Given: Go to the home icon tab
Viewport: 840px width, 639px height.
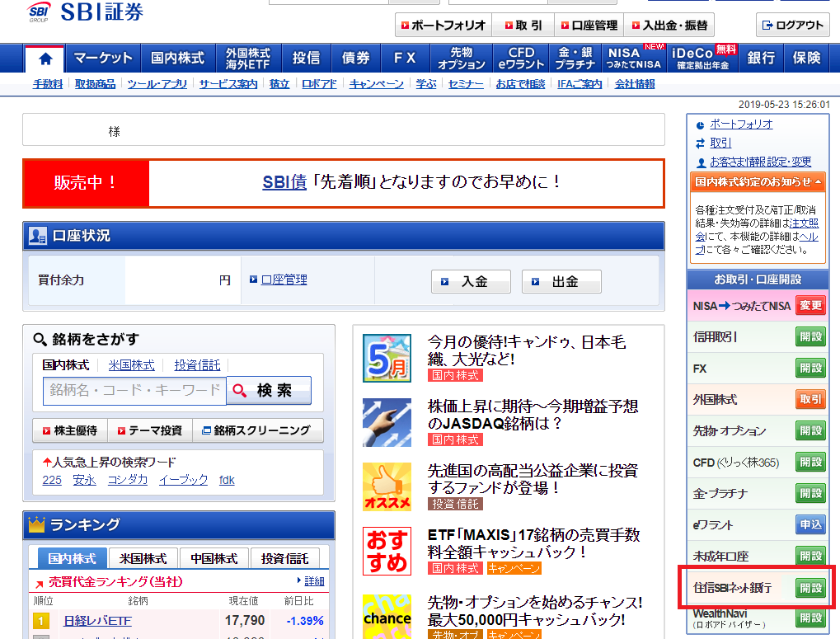Looking at the screenshot, I should click(x=45, y=59).
